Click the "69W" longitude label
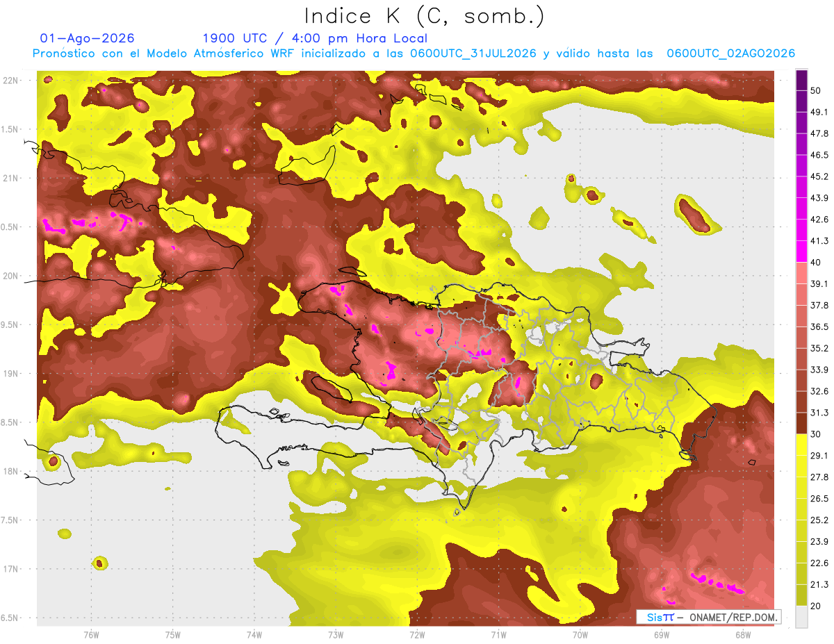This screenshot has width=834, height=644. click(661, 634)
